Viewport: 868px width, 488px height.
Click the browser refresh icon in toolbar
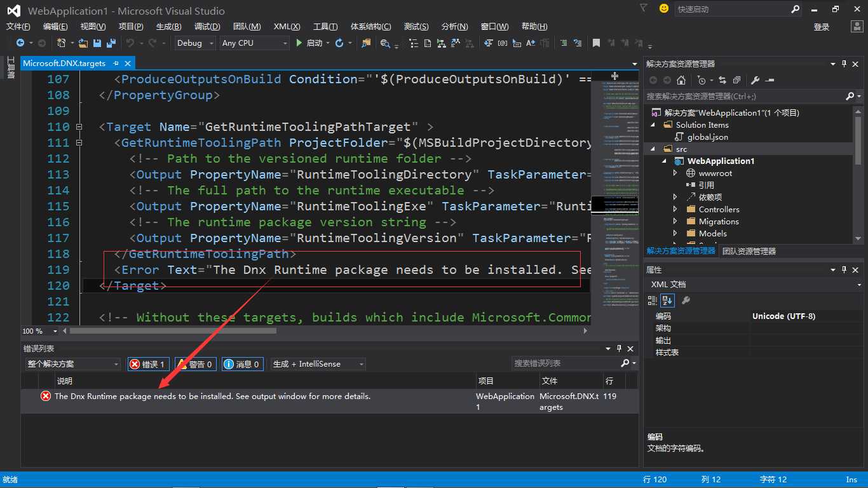click(x=339, y=43)
